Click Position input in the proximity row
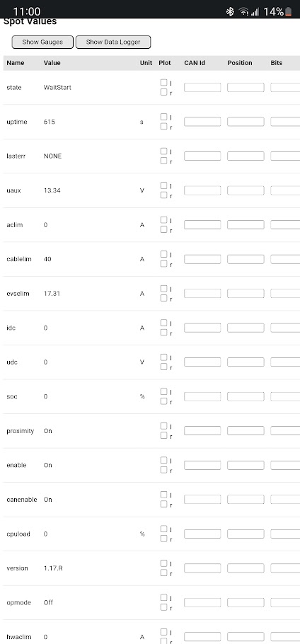 coord(246,430)
